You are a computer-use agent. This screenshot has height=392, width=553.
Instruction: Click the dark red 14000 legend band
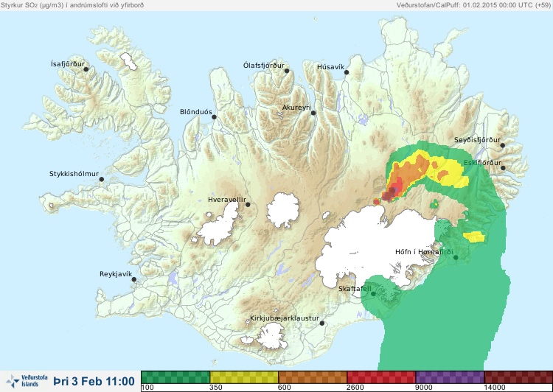[518, 377]
